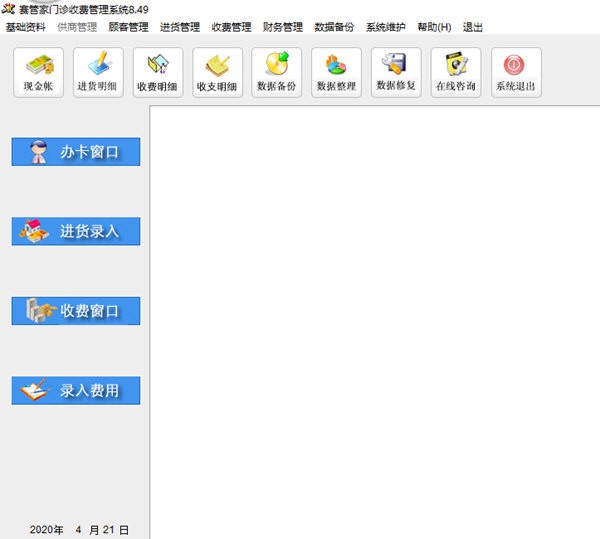Open the 收费明细 charge details toolbar icon
This screenshot has height=539, width=600.
pyautogui.click(x=158, y=72)
